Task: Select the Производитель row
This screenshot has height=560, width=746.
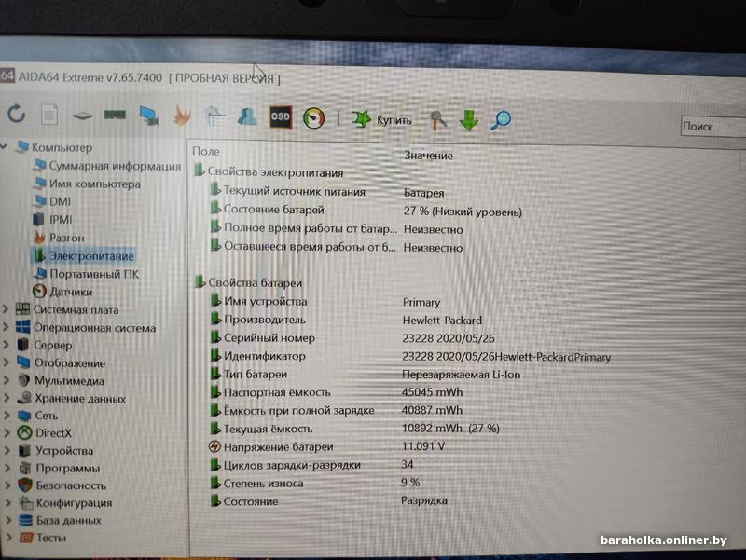Action: 346,320
